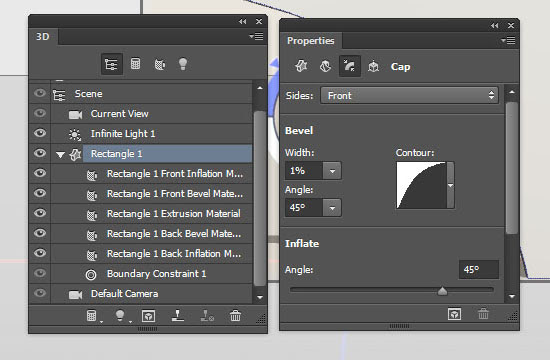Image resolution: width=550 pixels, height=360 pixels.
Task: Select Rectangle 1 Back Inflation Material row
Action: point(152,254)
